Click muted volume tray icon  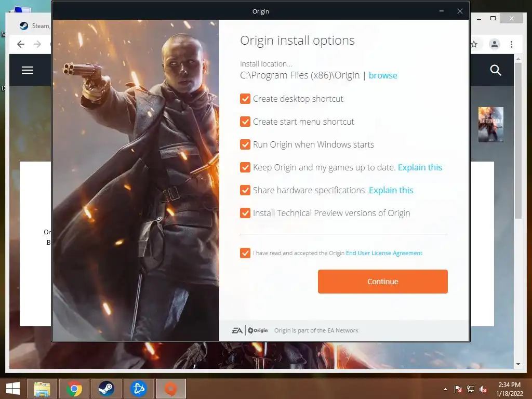(483, 389)
